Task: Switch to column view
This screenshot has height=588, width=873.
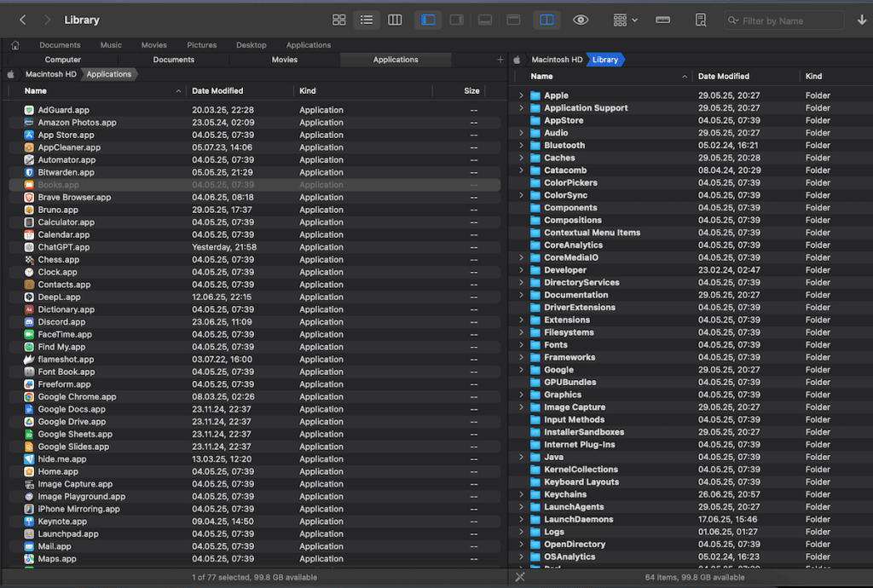Action: coord(395,20)
